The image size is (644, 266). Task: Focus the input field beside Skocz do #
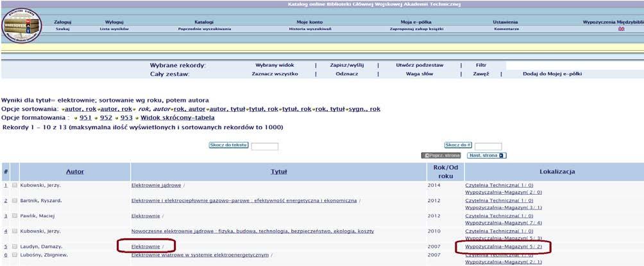pos(488,146)
